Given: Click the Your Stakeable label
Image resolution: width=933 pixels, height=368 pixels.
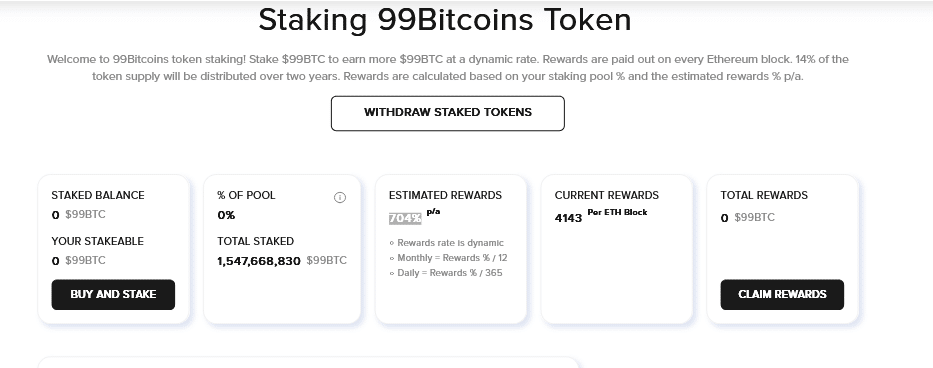Looking at the screenshot, I should click(x=98, y=241).
